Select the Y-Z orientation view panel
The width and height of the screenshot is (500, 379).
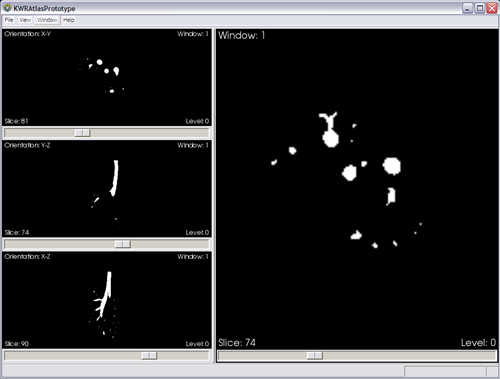(107, 189)
